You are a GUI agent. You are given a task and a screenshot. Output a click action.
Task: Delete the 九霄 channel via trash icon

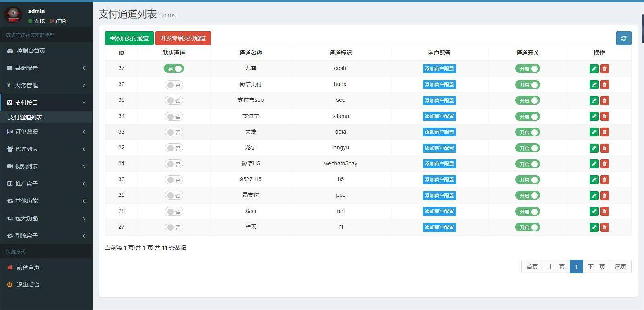click(x=604, y=69)
